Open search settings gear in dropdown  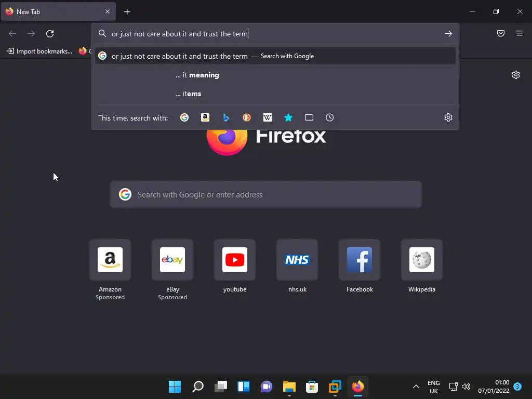click(448, 118)
